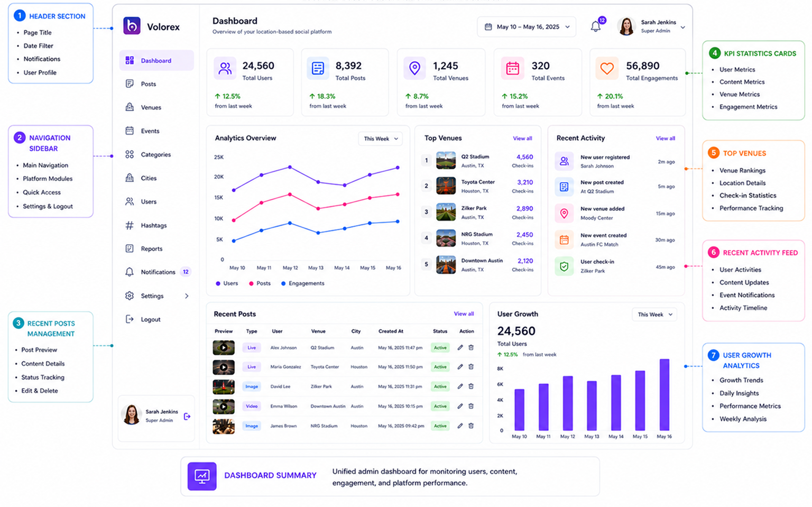Click the Total Venues pin icon
Image resolution: width=812 pixels, height=507 pixels.
coord(415,69)
